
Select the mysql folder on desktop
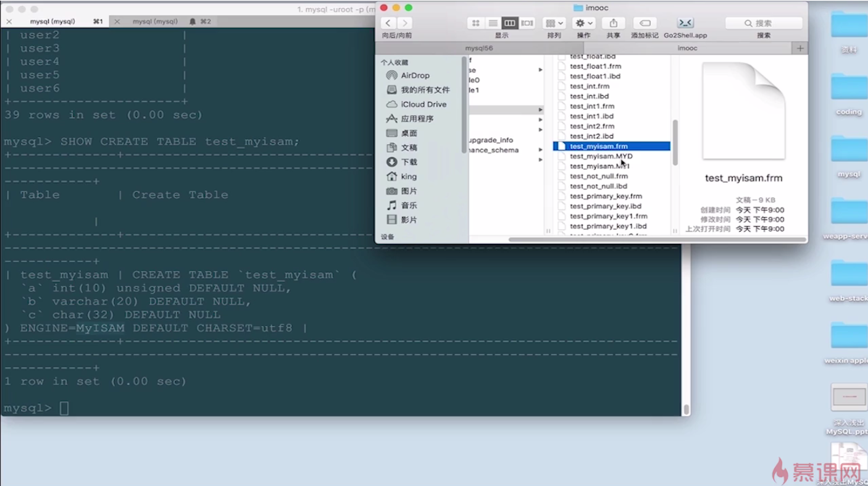849,155
